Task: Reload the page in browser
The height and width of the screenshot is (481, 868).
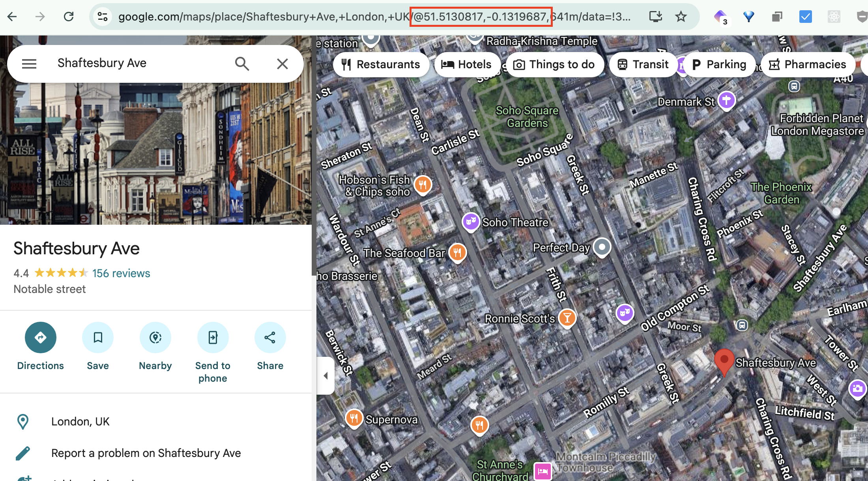Action: coord(69,17)
